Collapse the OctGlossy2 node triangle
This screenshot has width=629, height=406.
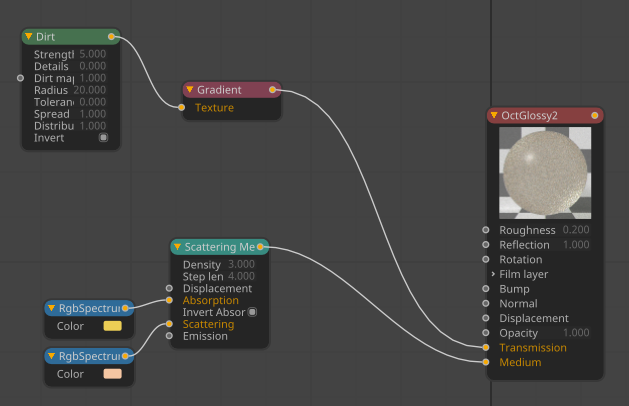(x=494, y=116)
